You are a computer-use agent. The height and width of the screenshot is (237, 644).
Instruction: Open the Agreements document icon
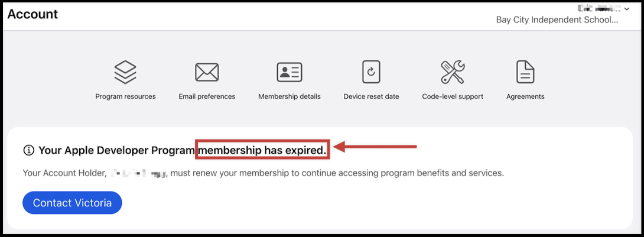coord(525,72)
